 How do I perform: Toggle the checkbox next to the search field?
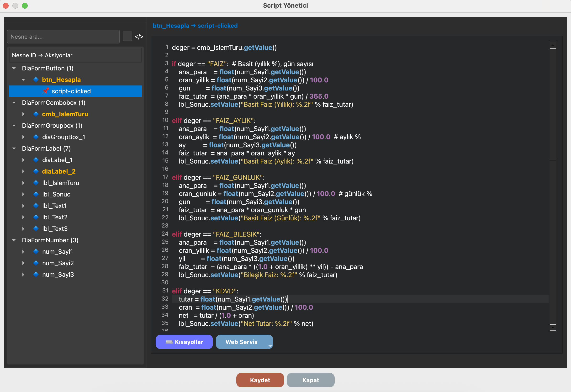127,37
